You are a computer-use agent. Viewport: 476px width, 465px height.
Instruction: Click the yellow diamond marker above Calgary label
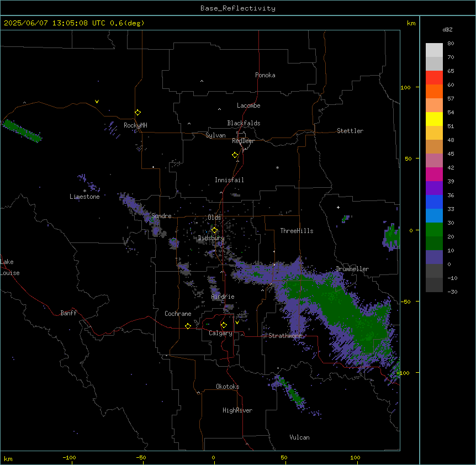coord(224,325)
